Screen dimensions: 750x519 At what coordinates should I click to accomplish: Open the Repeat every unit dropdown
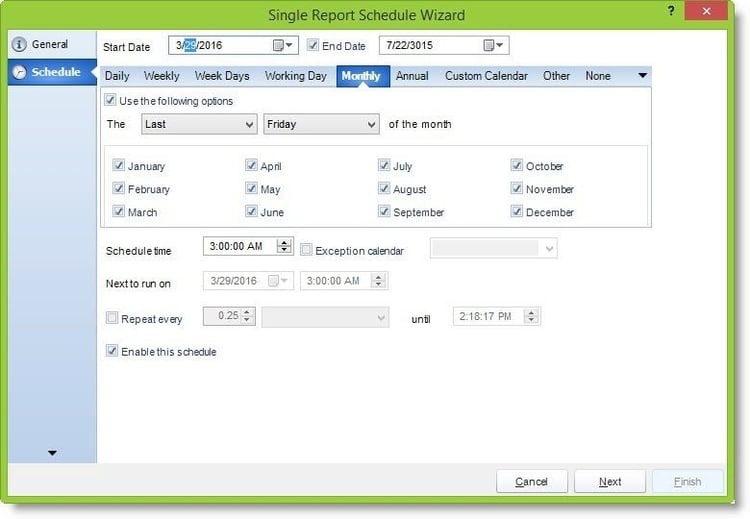(325, 317)
